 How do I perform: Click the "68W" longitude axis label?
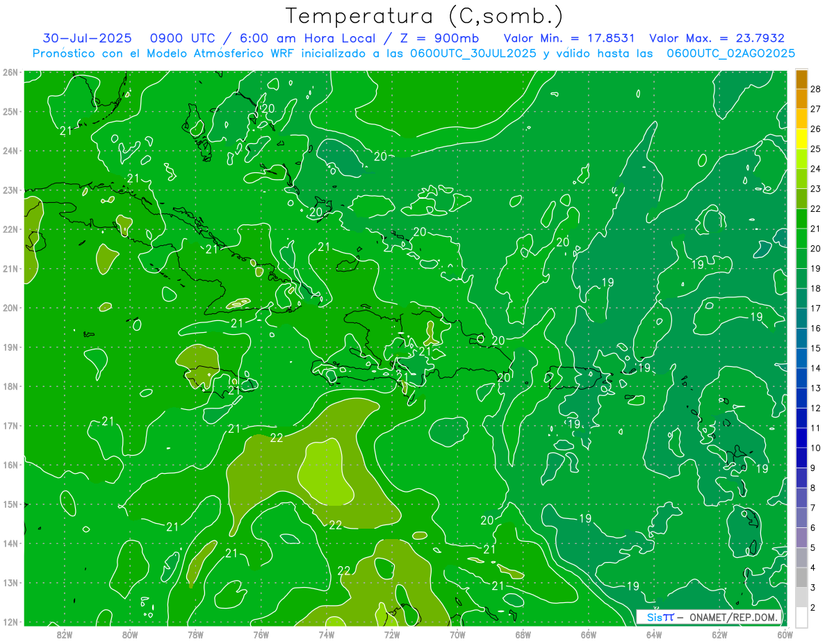coord(523,634)
